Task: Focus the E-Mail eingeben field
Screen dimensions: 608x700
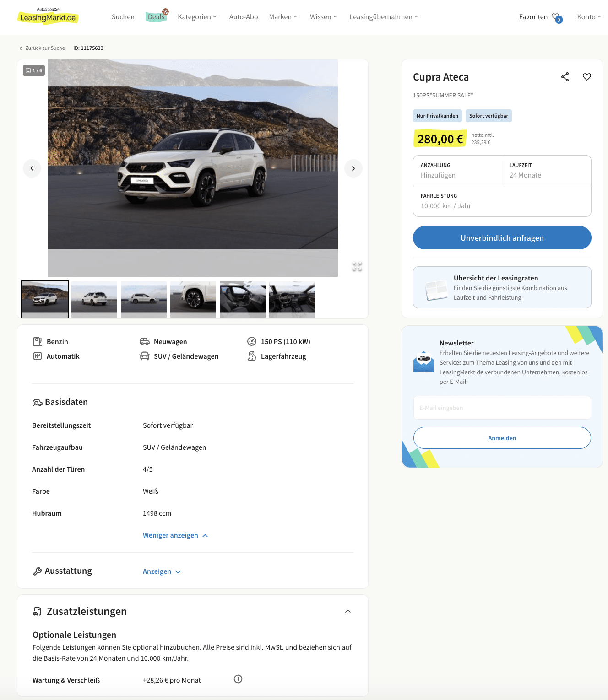Action: 502,408
